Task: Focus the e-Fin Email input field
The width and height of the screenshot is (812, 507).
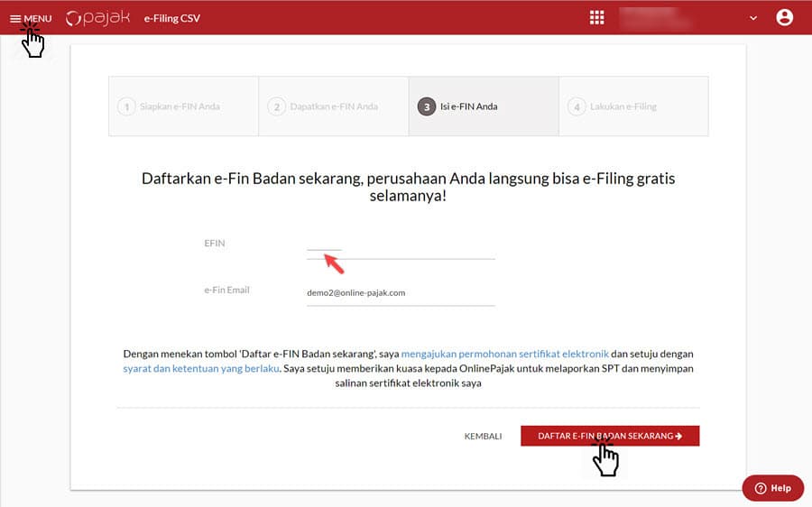Action: (x=401, y=293)
